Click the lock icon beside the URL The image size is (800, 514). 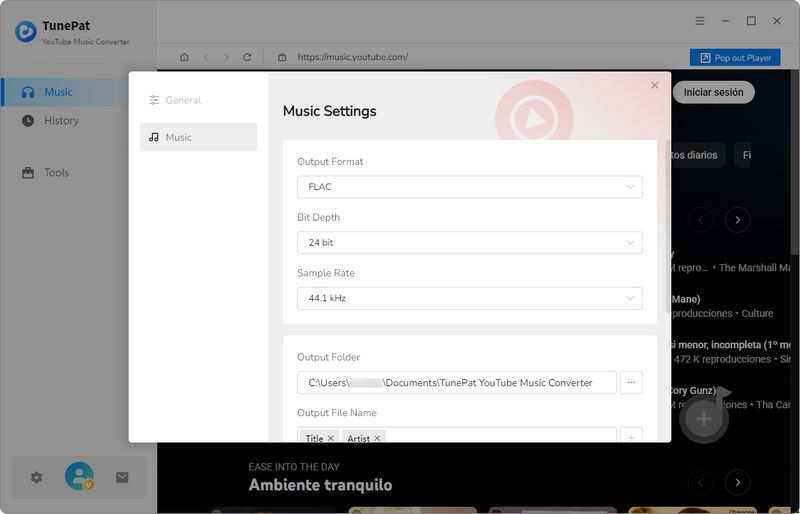pyautogui.click(x=282, y=57)
